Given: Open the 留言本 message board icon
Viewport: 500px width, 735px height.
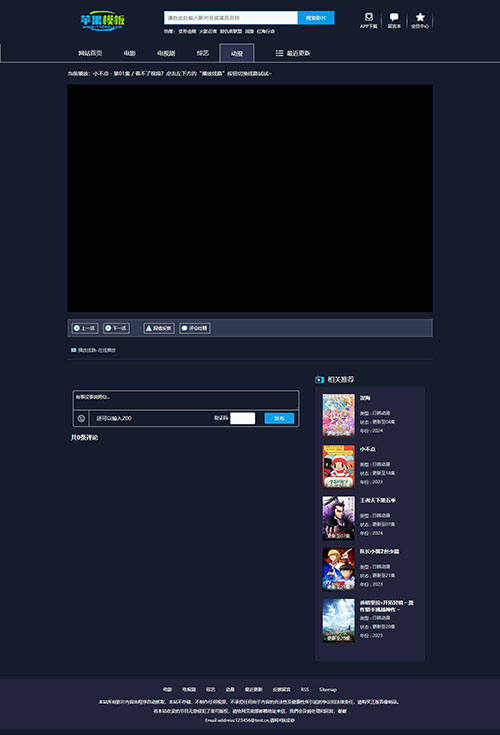Looking at the screenshot, I should 394,20.
